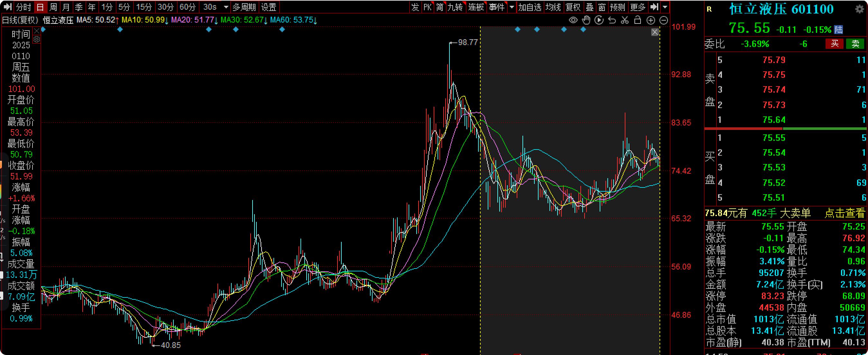Undo the last chart action
Image resolution: width=868 pixels, height=355 pixels.
tap(612, 20)
